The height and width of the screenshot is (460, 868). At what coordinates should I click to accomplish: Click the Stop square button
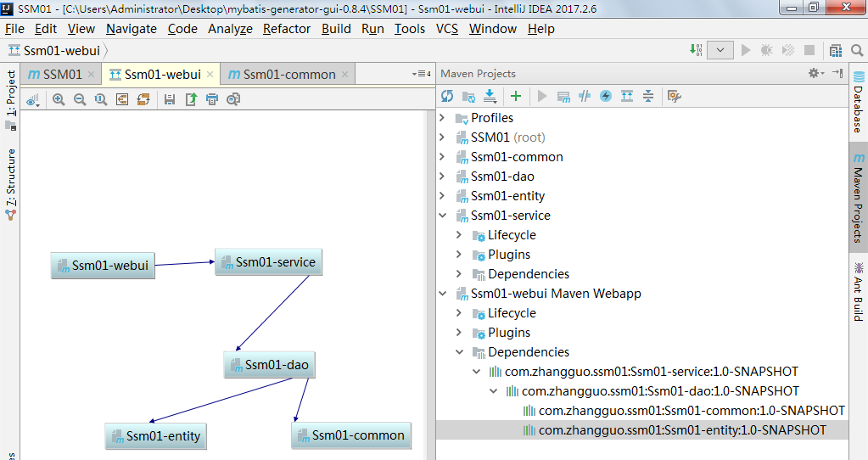click(809, 50)
